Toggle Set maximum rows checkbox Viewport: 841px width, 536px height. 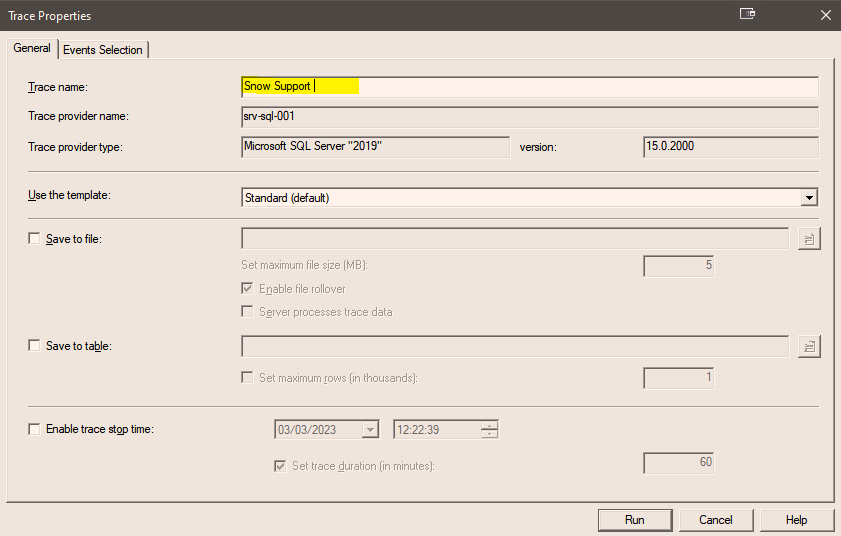click(247, 378)
